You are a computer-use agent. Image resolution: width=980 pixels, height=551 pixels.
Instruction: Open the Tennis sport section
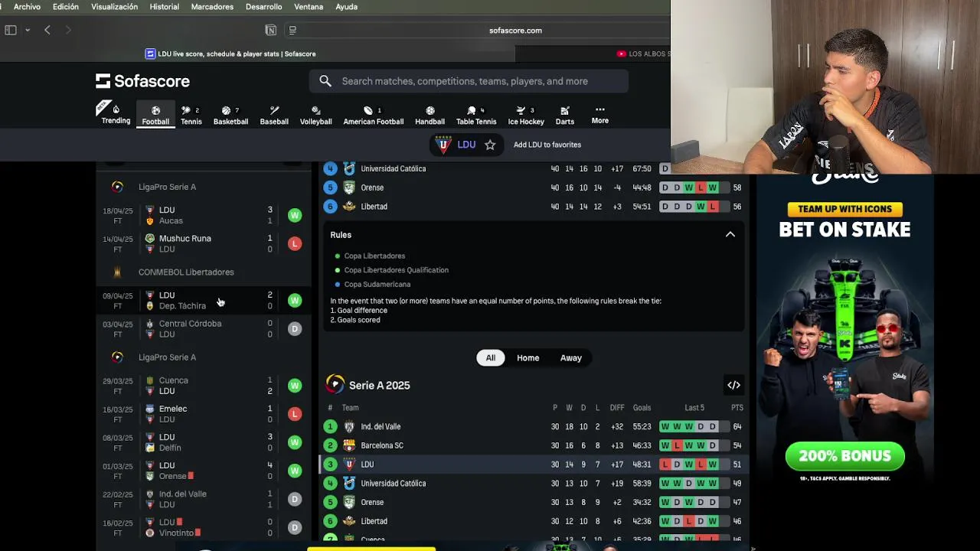point(191,116)
